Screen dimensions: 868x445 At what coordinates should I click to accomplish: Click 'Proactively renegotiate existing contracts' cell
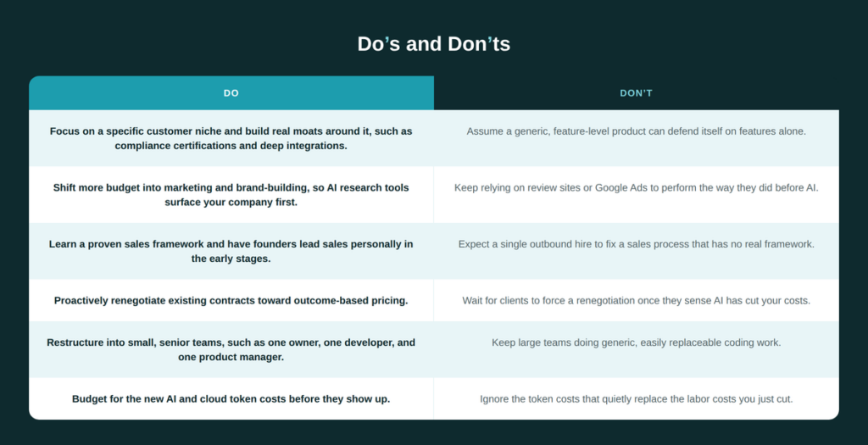coord(231,301)
